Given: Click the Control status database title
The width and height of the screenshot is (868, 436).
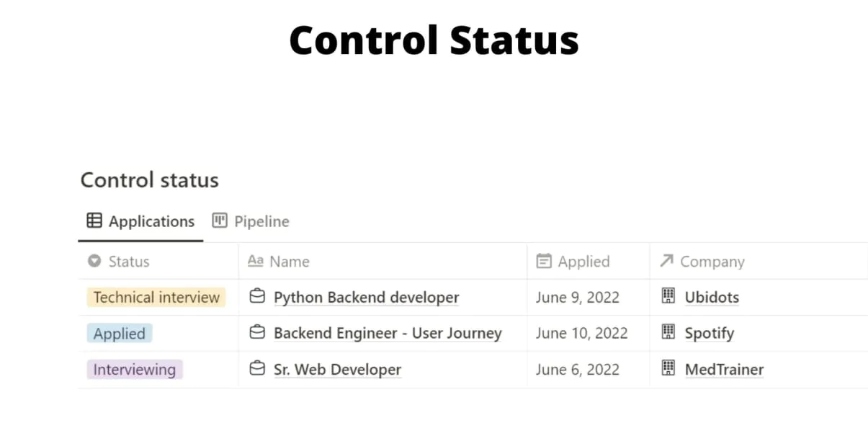Looking at the screenshot, I should point(149,179).
